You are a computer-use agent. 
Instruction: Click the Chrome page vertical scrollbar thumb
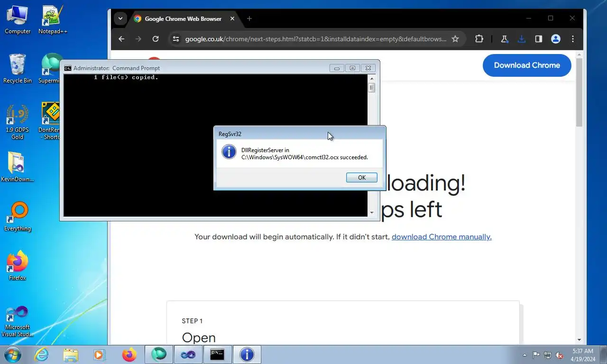(x=579, y=92)
